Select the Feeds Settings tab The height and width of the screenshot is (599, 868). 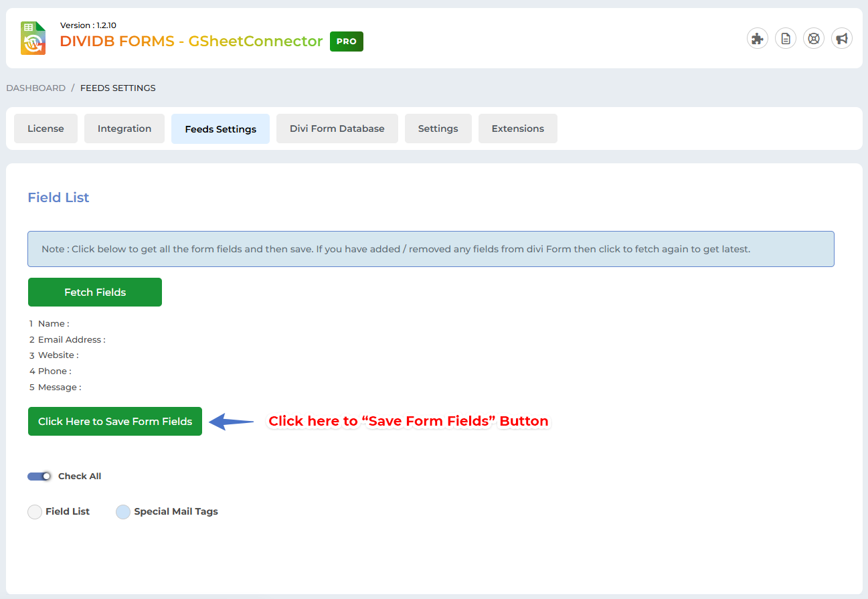pyautogui.click(x=220, y=129)
